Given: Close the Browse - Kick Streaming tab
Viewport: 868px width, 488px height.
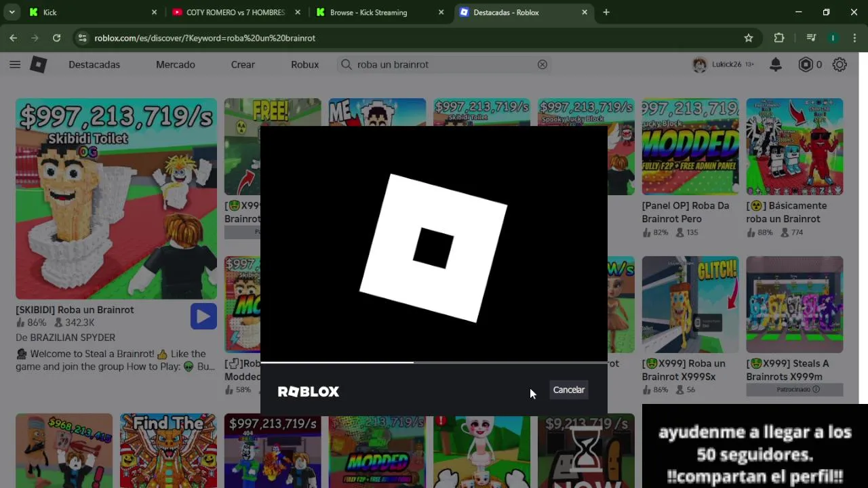Looking at the screenshot, I should (441, 12).
